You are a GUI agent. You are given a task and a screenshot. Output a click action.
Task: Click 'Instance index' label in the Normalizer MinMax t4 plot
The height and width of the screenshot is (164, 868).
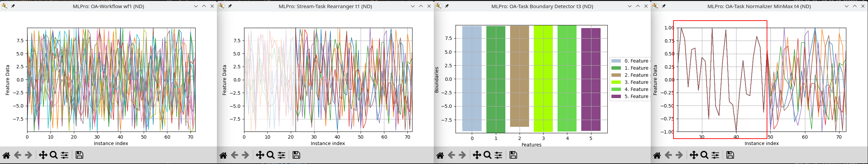pos(762,143)
